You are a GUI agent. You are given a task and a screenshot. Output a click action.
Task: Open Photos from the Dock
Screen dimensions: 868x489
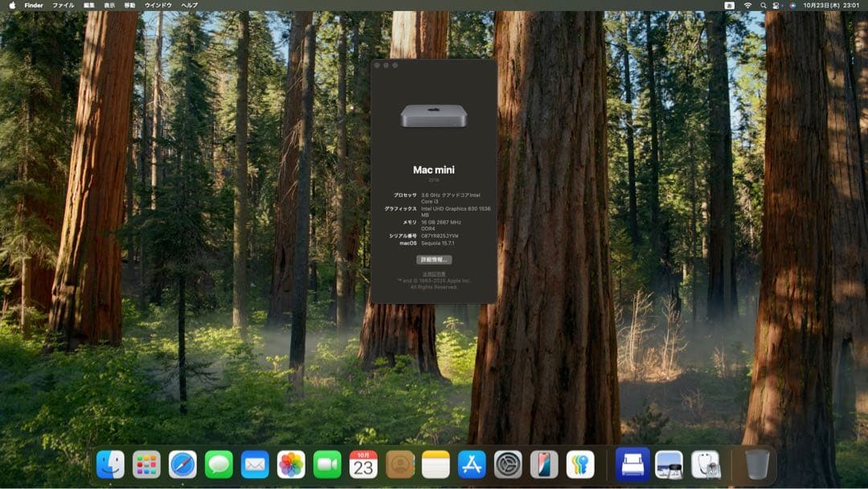pos(291,465)
